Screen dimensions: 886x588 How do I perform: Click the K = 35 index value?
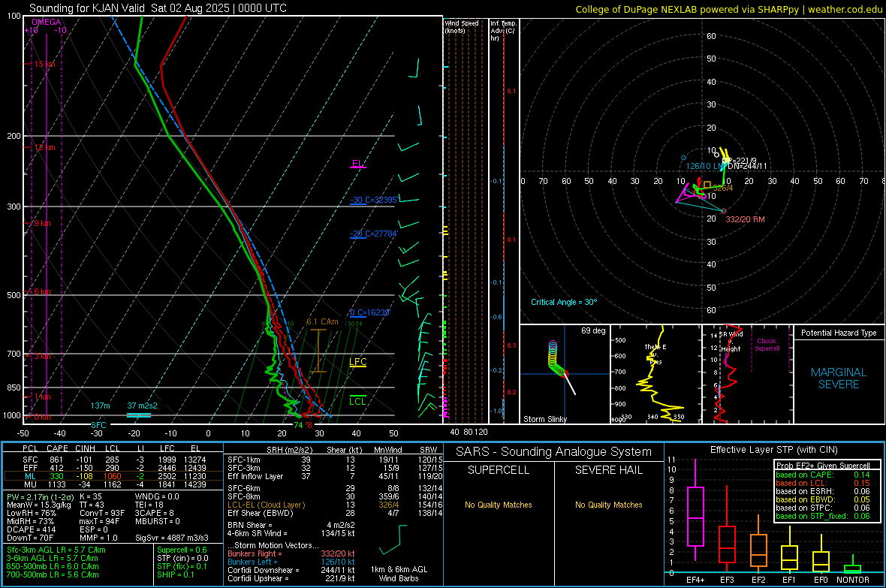[91, 496]
